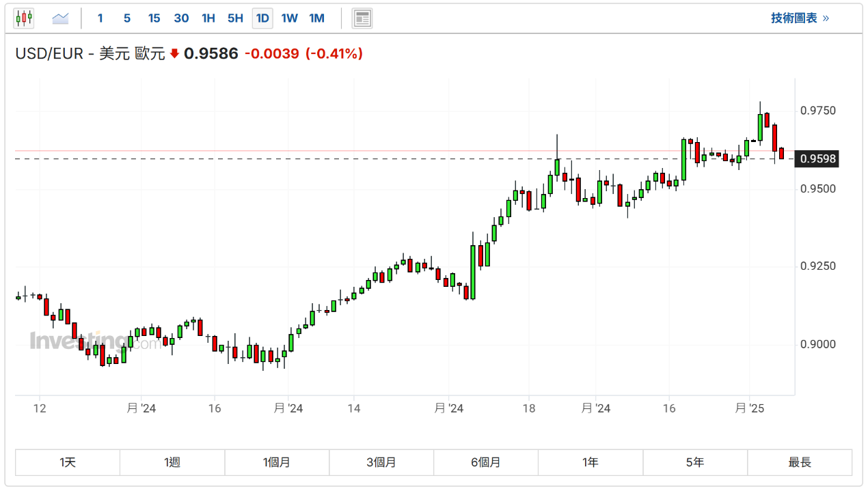Show the 3個月 range
The height and width of the screenshot is (491, 868).
381,462
